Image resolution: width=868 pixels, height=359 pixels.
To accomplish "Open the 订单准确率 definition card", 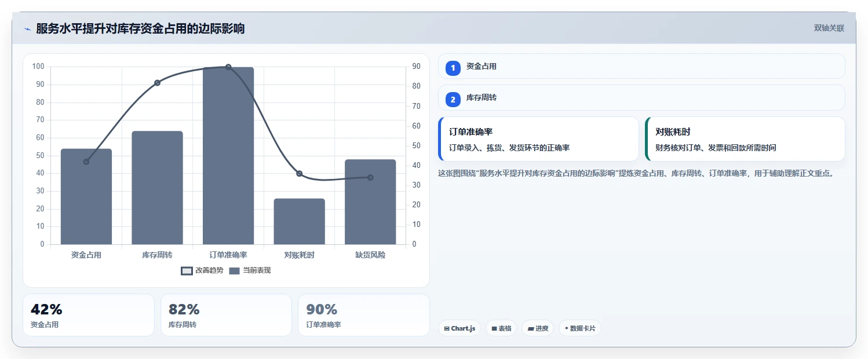I will coord(538,139).
